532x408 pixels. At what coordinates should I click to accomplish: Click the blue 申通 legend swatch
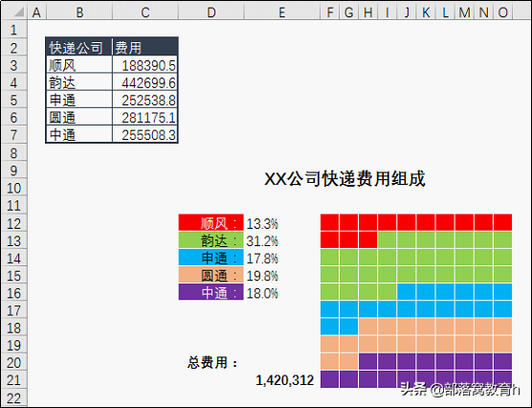point(211,258)
